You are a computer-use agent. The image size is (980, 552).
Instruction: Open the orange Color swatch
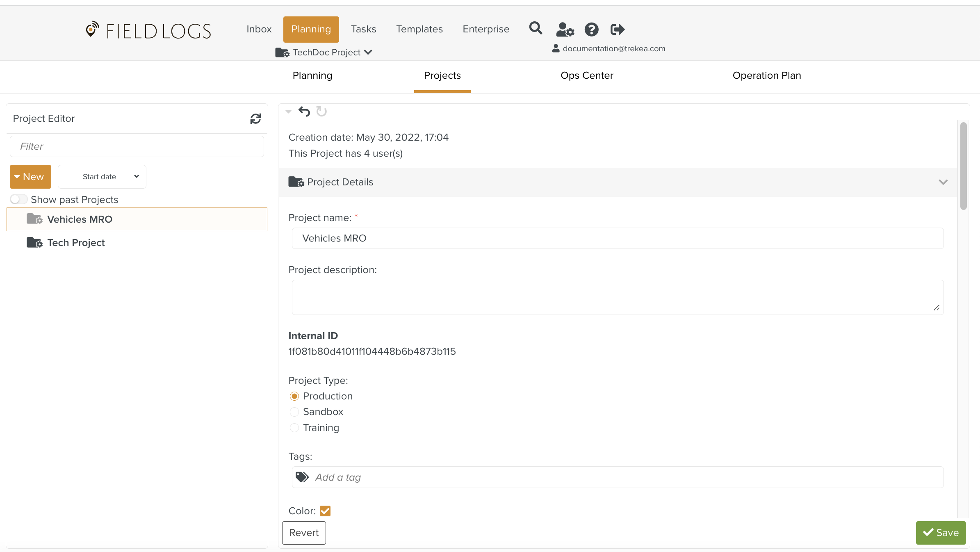pyautogui.click(x=325, y=511)
